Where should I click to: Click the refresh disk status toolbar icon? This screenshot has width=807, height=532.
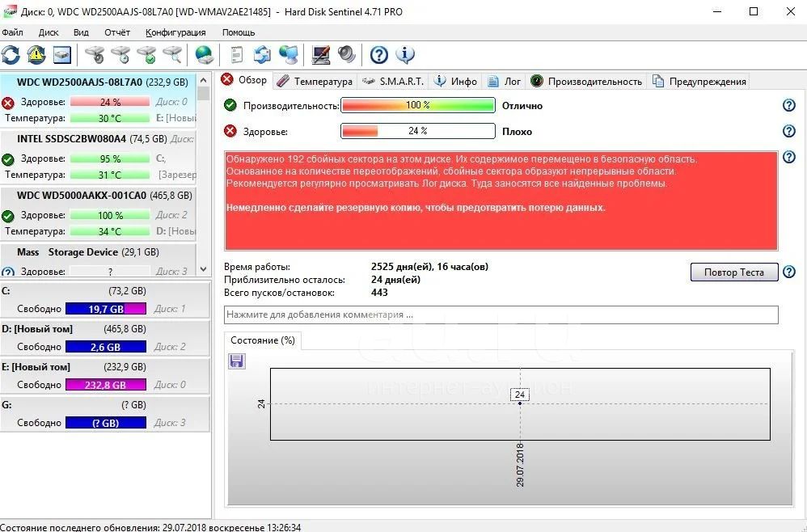(x=11, y=54)
